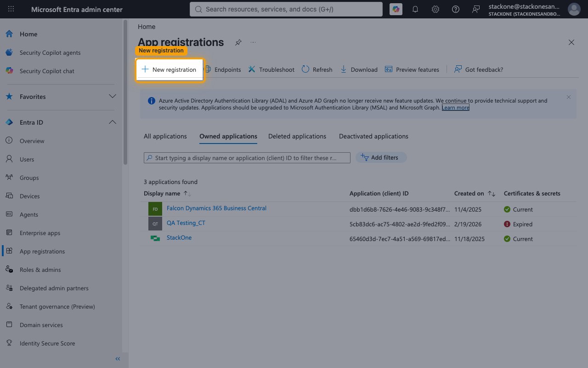Viewport: 588px width, 368px height.
Task: Click client ID starting 65460d3d
Action: (x=400, y=239)
